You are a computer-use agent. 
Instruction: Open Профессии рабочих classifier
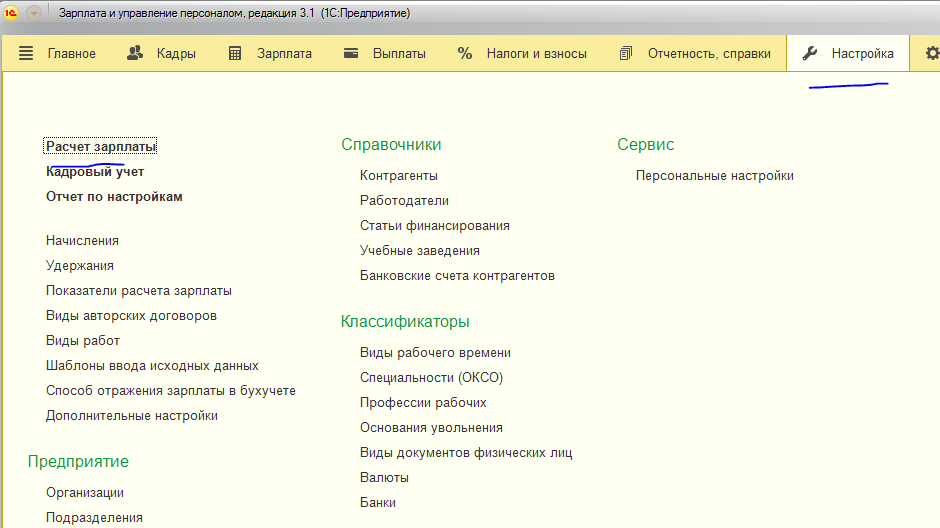click(x=423, y=403)
